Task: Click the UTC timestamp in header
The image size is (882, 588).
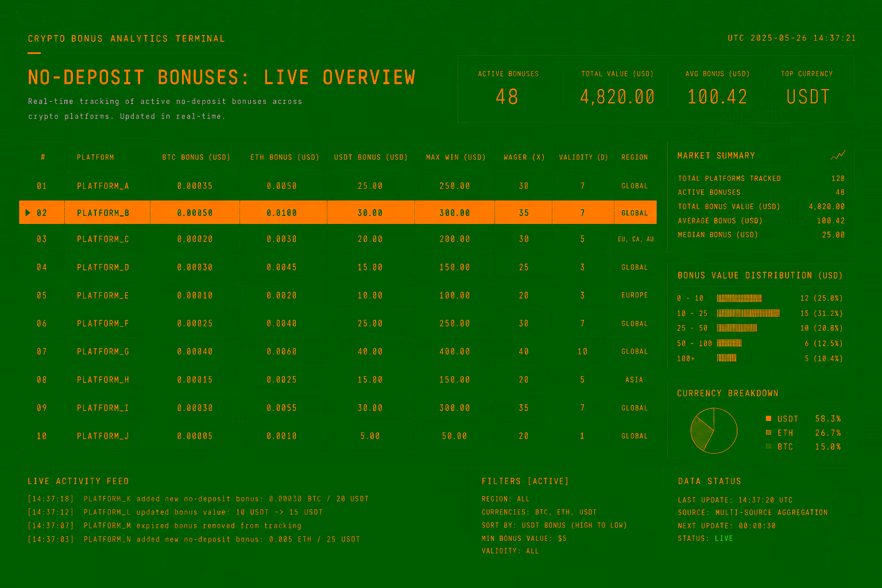Action: [792, 38]
